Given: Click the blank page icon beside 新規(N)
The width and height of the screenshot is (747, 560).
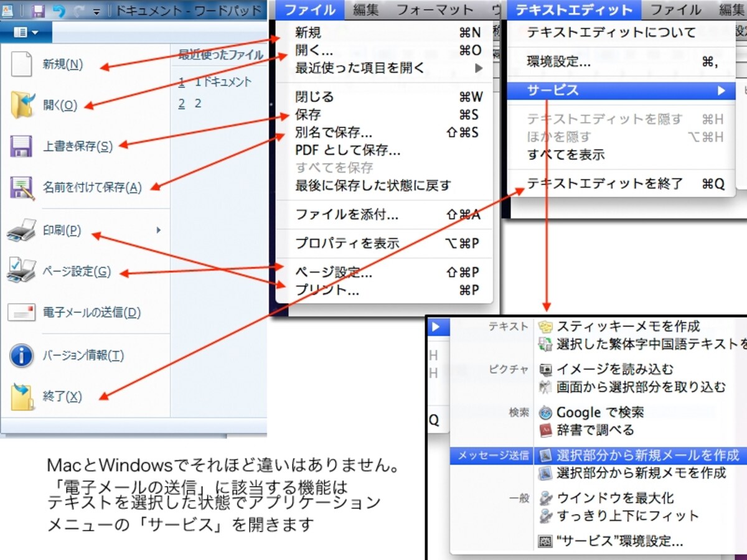Looking at the screenshot, I should [21, 63].
